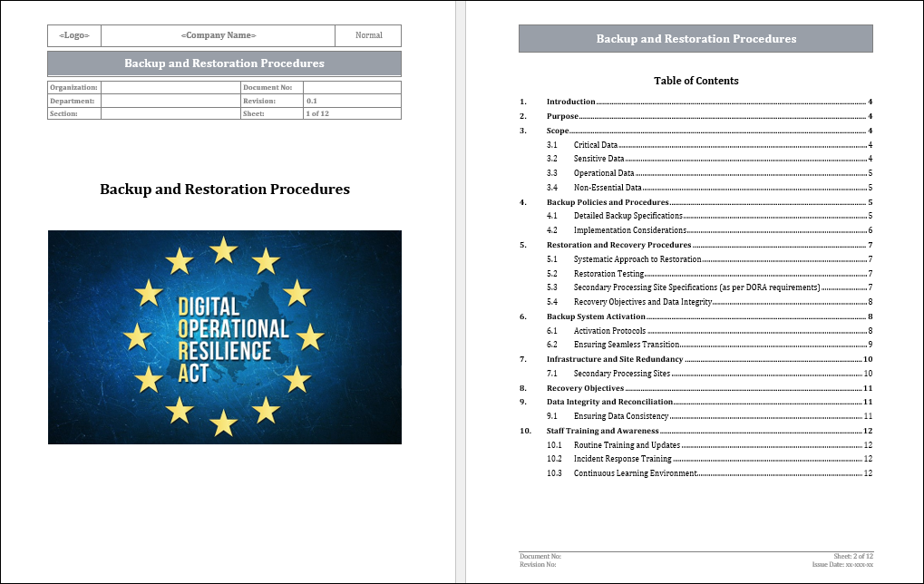Click the empty Organization field cell
This screenshot has height=584, width=924.
pos(170,87)
